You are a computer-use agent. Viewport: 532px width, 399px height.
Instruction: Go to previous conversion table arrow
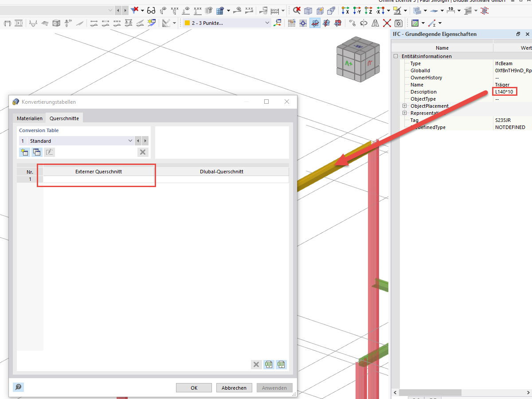coord(138,141)
